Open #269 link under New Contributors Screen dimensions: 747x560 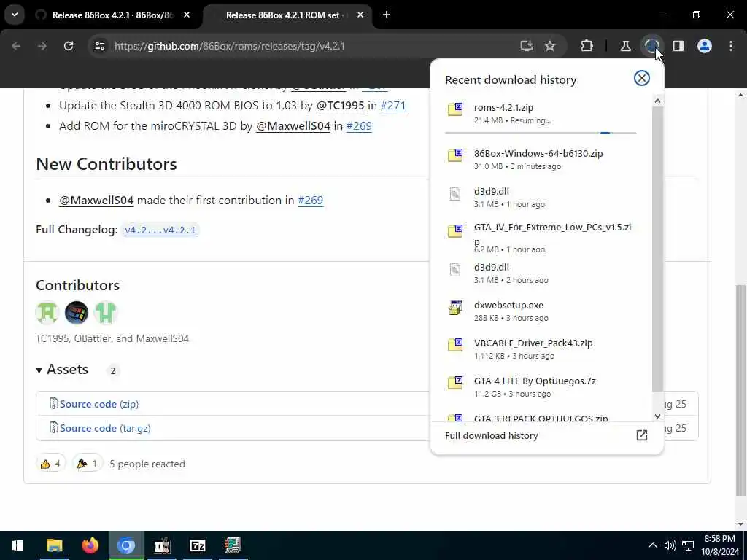(310, 200)
